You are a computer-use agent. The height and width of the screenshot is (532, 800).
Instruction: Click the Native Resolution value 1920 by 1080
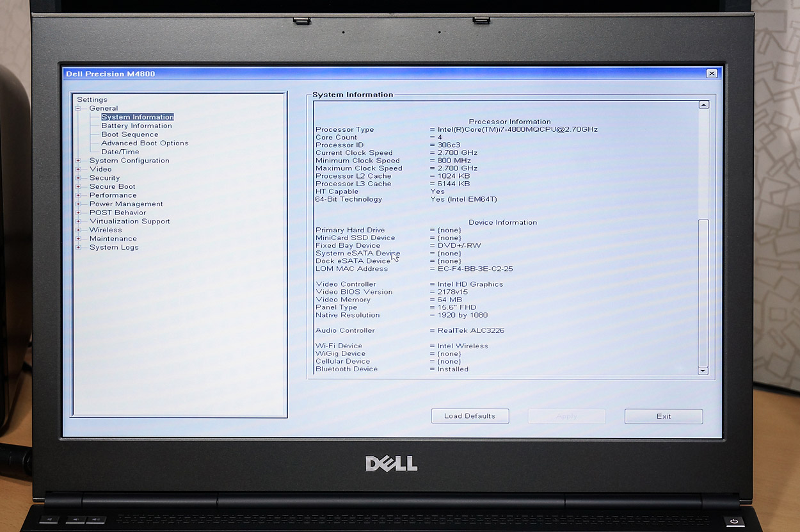click(x=463, y=315)
